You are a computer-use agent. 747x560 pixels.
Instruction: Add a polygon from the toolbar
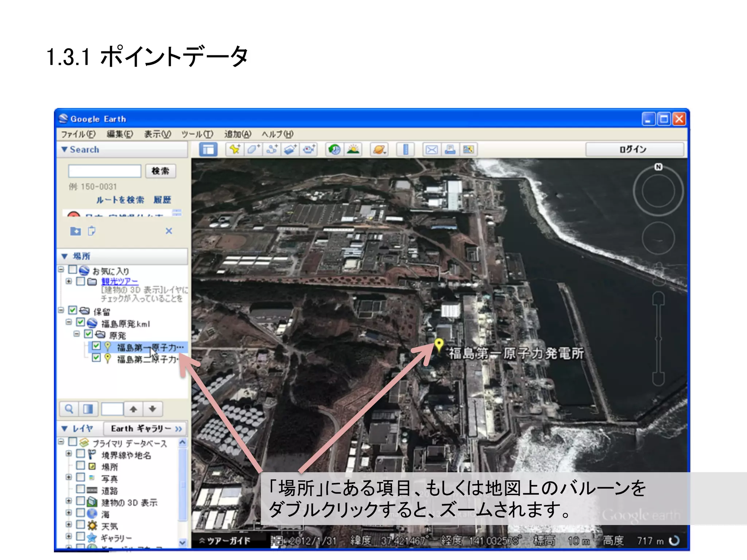tap(253, 149)
